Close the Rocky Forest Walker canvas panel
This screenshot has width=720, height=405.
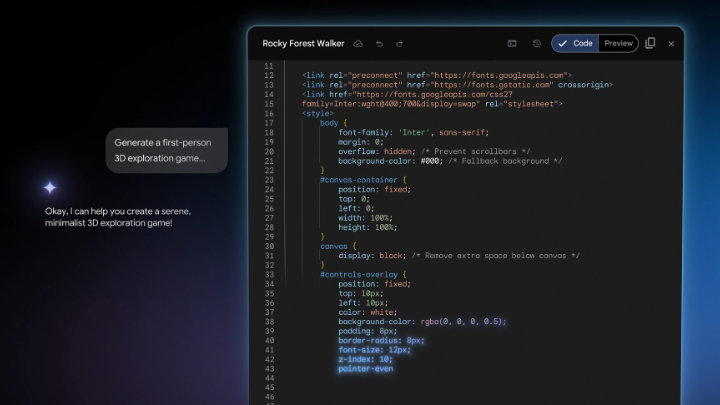(x=671, y=44)
